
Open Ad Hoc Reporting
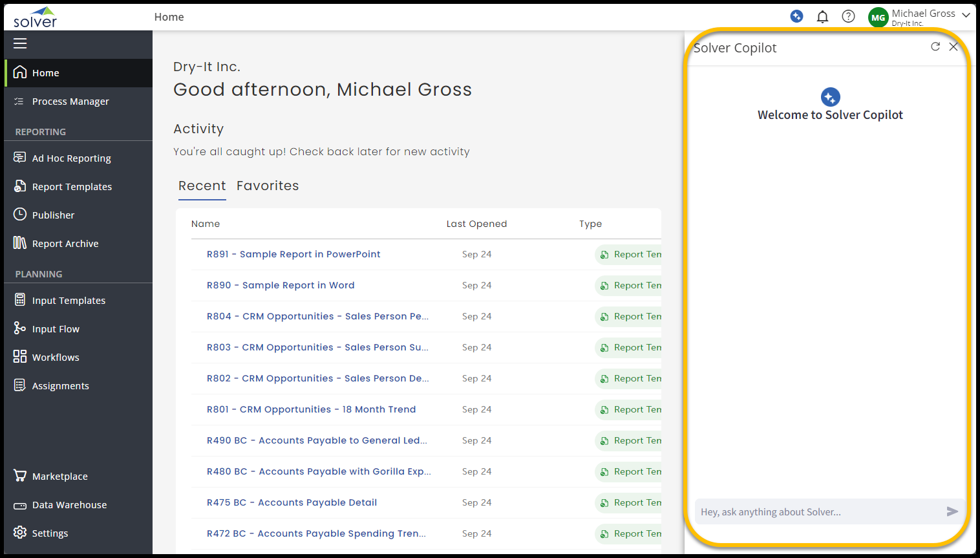click(x=71, y=158)
